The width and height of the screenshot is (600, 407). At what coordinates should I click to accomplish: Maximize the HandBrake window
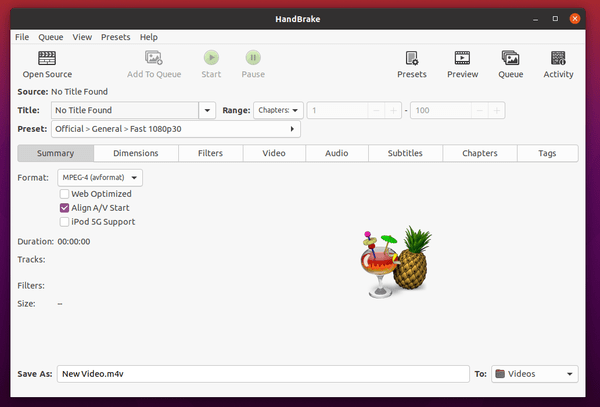tap(555, 19)
